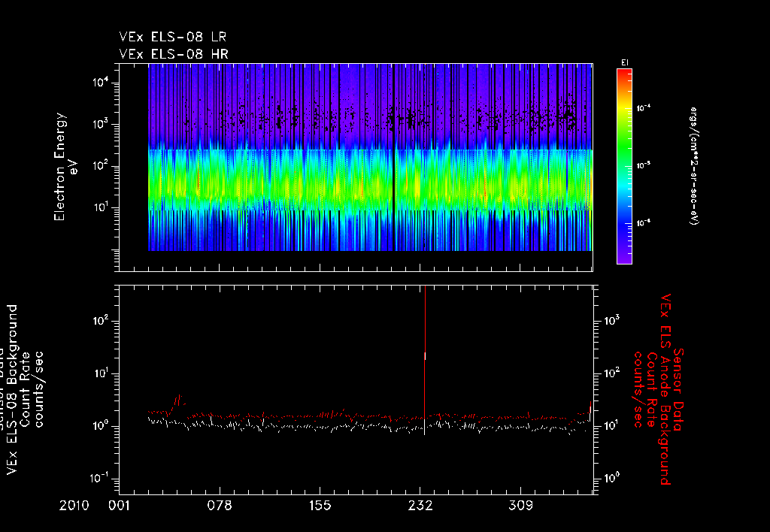
Task: Click the 'VEx ELS-08 LR' title text
Action: (172, 38)
